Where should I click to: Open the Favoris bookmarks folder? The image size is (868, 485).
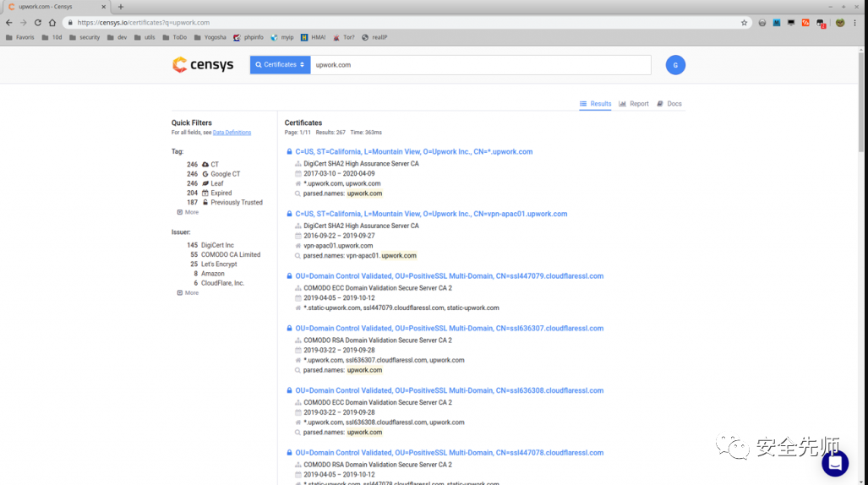[x=20, y=37]
